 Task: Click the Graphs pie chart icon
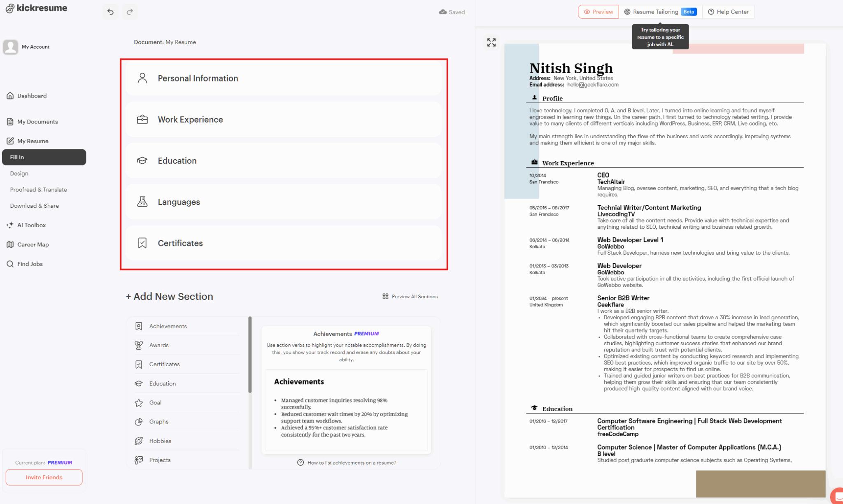pyautogui.click(x=139, y=422)
